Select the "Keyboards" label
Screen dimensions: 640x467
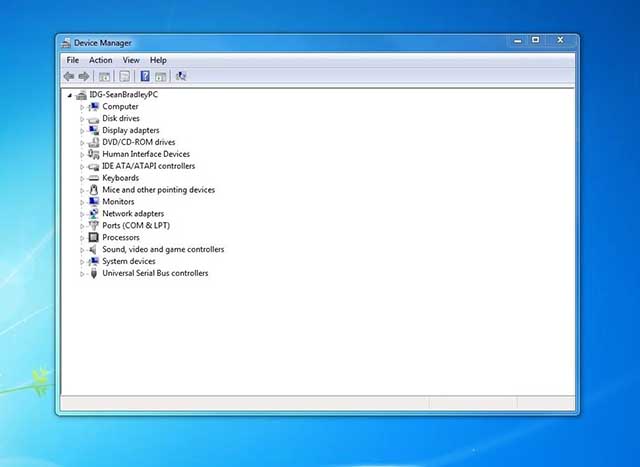(120, 178)
